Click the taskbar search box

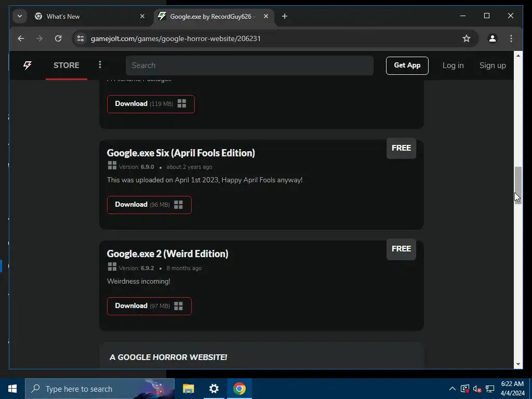tap(100, 389)
